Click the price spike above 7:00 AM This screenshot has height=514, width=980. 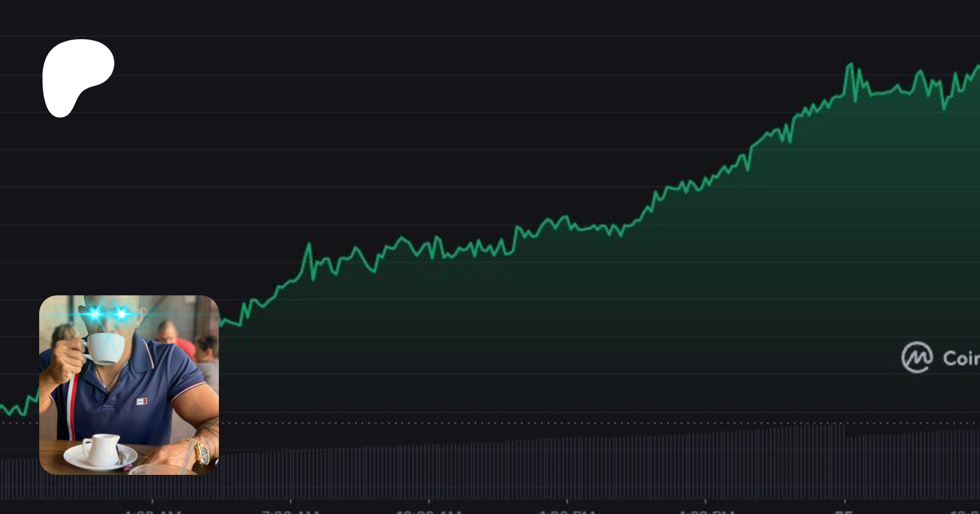[x=309, y=244]
